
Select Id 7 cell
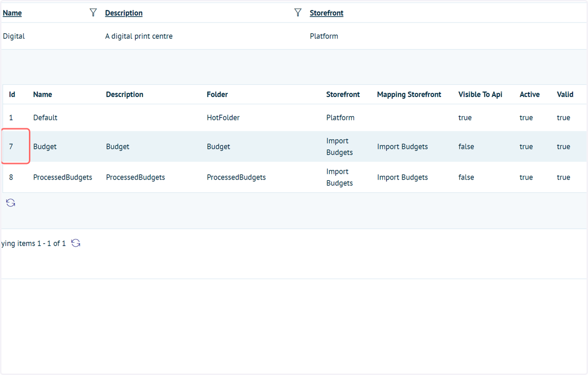coord(11,146)
